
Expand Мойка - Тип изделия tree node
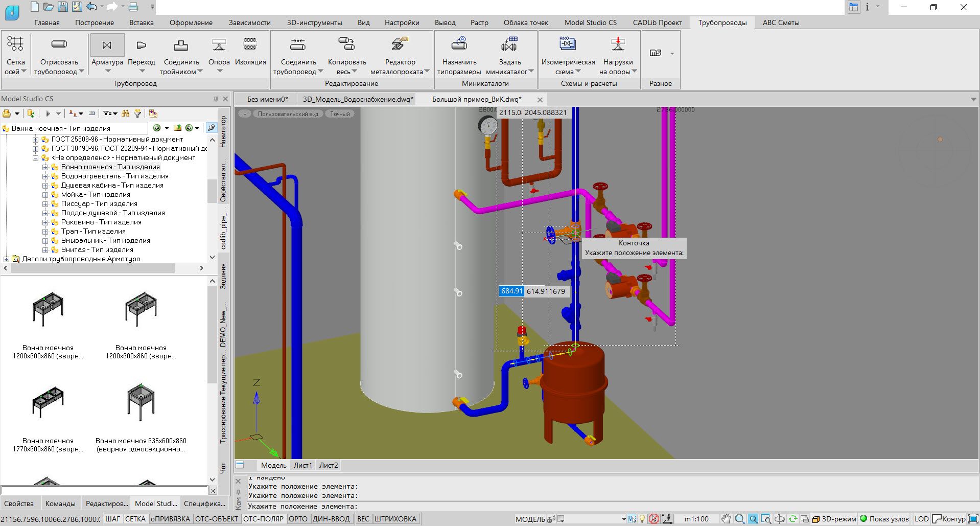(x=45, y=195)
